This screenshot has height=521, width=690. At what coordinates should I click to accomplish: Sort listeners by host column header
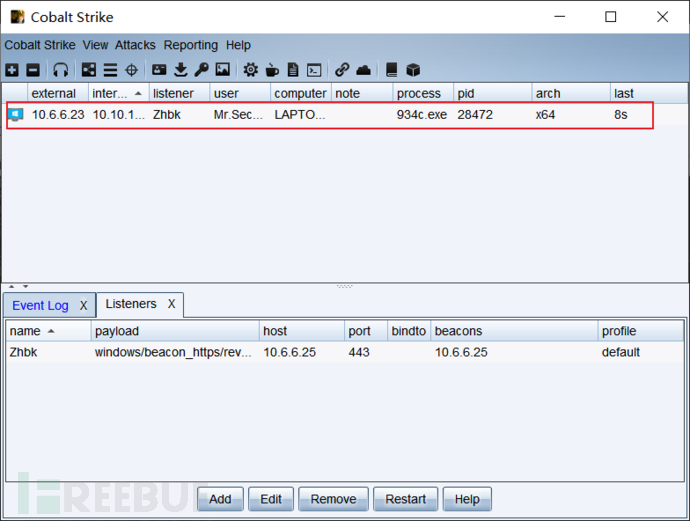coord(302,331)
